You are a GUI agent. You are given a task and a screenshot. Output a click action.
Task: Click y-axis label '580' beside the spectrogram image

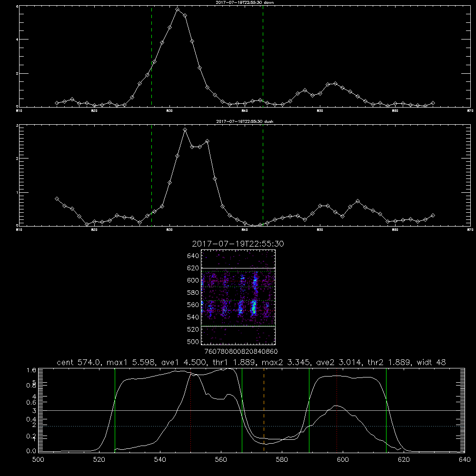click(193, 293)
